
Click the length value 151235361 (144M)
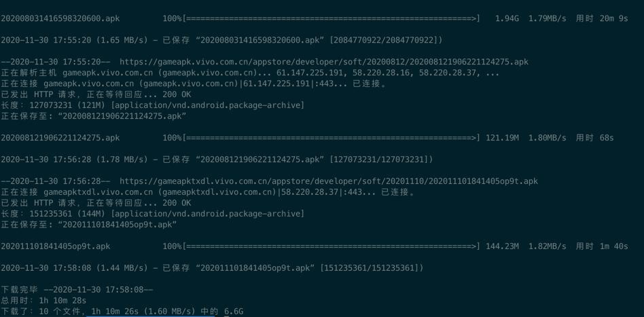click(68, 214)
